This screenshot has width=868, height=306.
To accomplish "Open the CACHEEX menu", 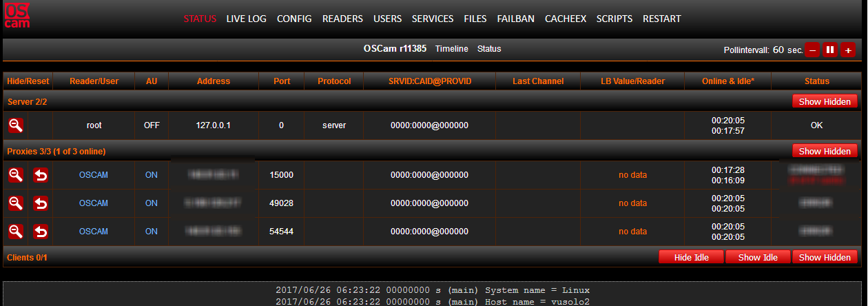I will point(566,19).
